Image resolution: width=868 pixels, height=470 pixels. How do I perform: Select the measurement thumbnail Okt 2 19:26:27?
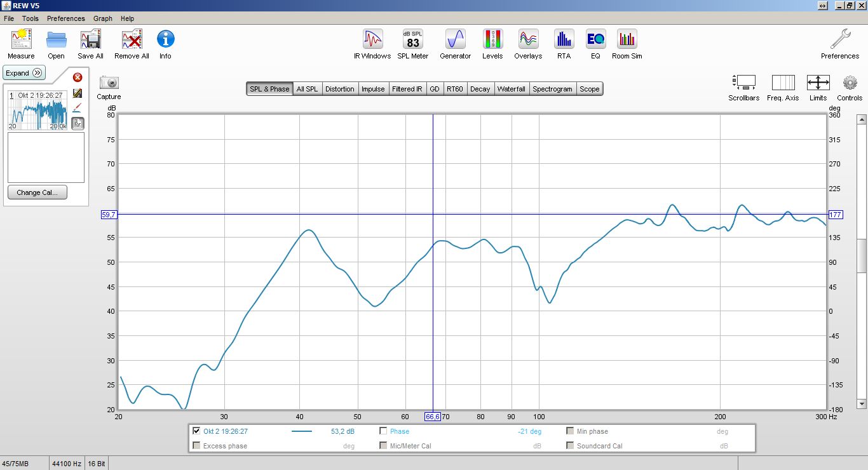click(x=37, y=111)
